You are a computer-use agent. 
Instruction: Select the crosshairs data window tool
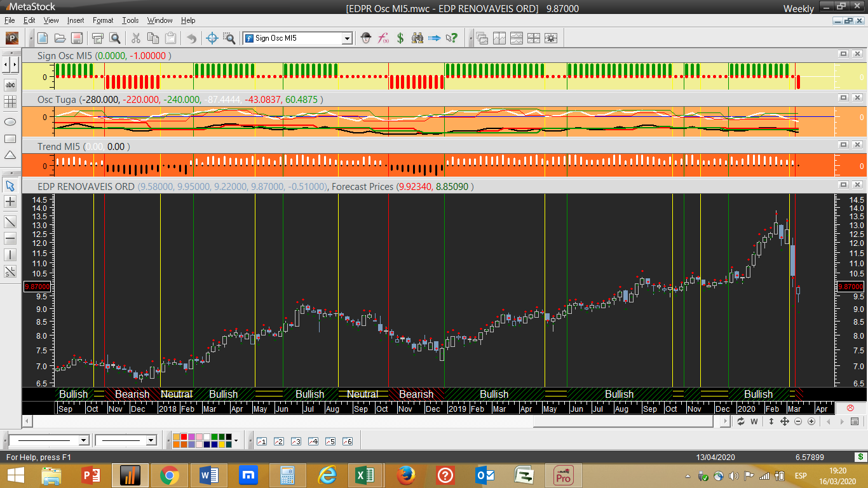[x=213, y=38]
